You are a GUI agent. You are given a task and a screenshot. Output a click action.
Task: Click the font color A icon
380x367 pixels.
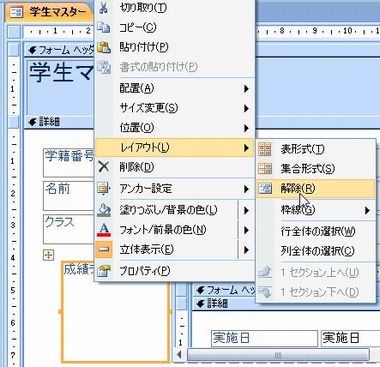coord(104,230)
